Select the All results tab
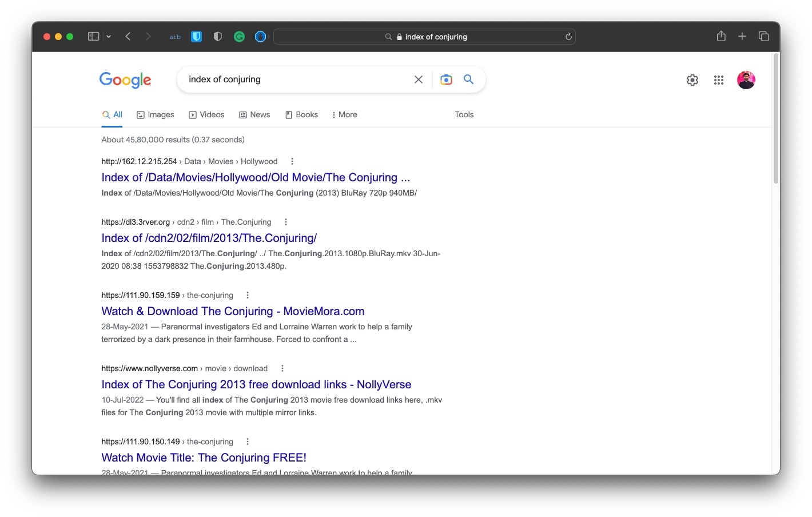The height and width of the screenshot is (517, 812). click(112, 115)
